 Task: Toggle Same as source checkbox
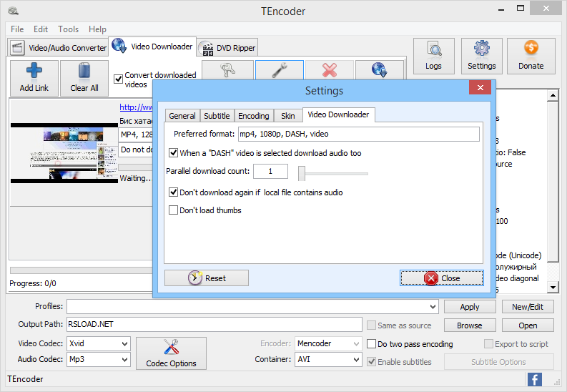[371, 325]
